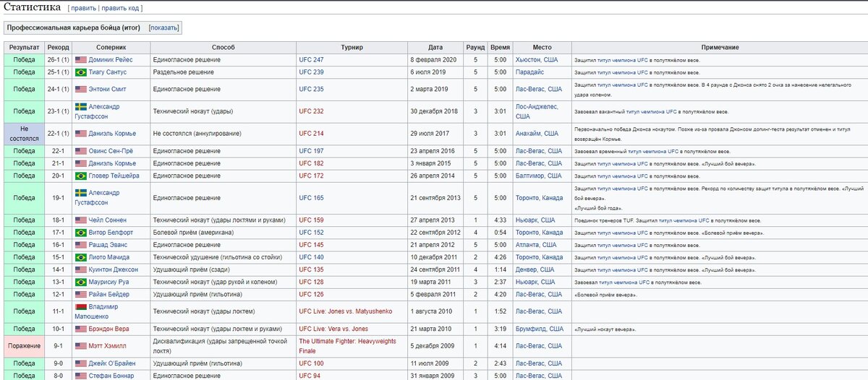The height and width of the screenshot is (380, 868).
Task: Click the US flag beside Стефан Боннар
Action: tap(81, 376)
